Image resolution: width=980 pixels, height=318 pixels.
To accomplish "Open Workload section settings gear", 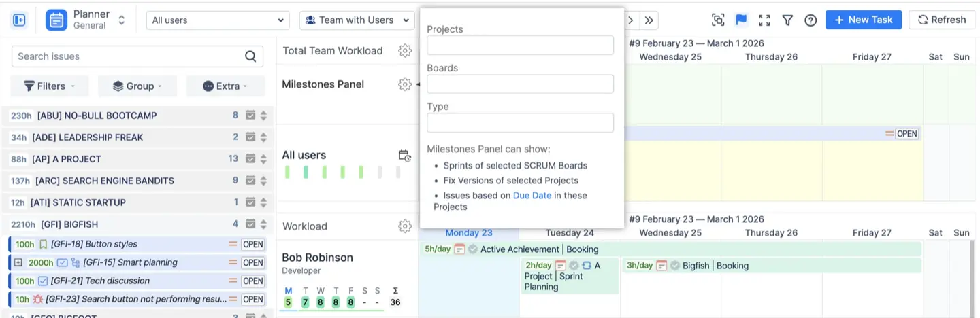I will coord(405,226).
